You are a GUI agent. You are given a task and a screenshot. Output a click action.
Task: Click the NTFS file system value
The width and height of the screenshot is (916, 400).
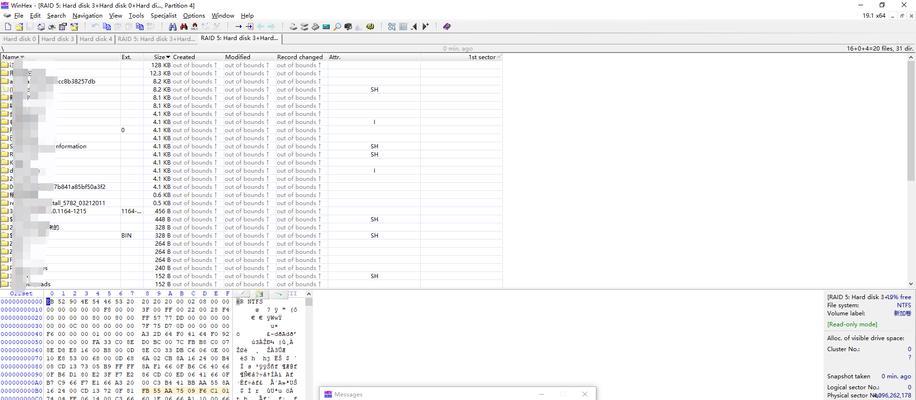903,305
